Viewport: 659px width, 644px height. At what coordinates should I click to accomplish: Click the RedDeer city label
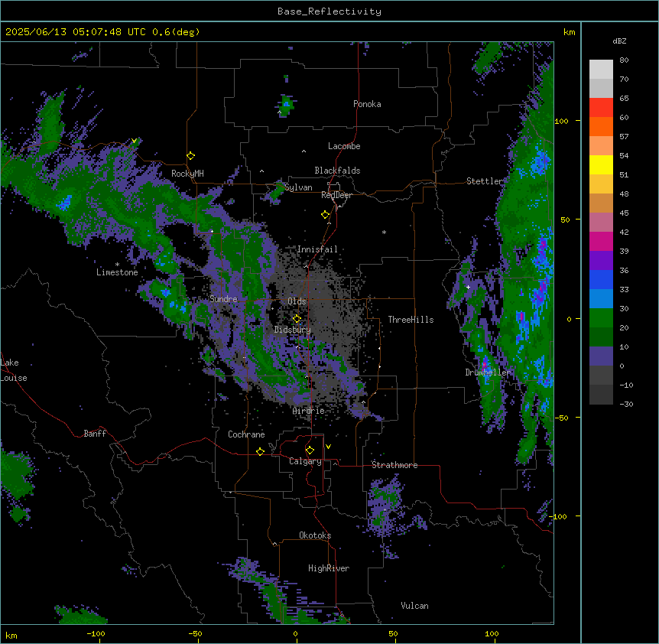tap(337, 196)
